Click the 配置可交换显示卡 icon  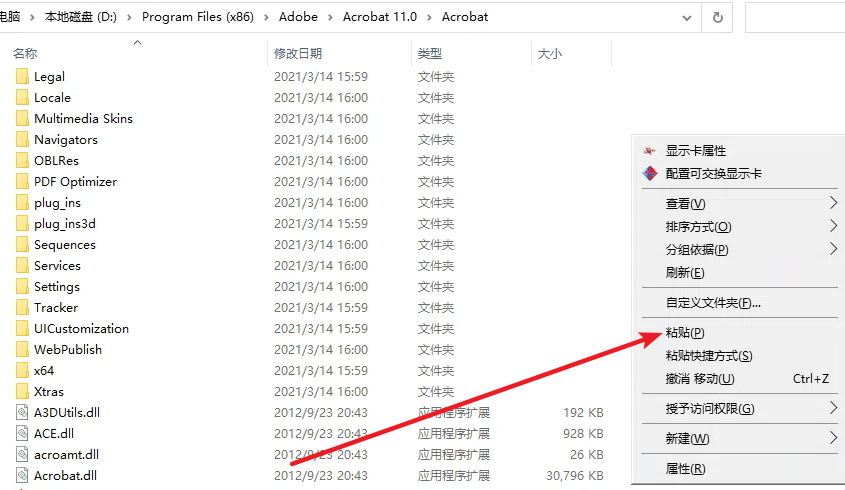pos(650,174)
